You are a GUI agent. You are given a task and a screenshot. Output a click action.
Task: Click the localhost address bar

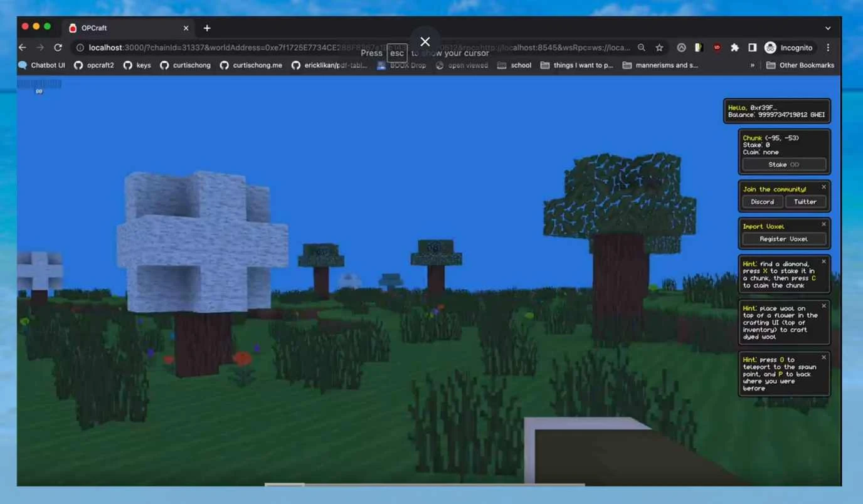251,48
